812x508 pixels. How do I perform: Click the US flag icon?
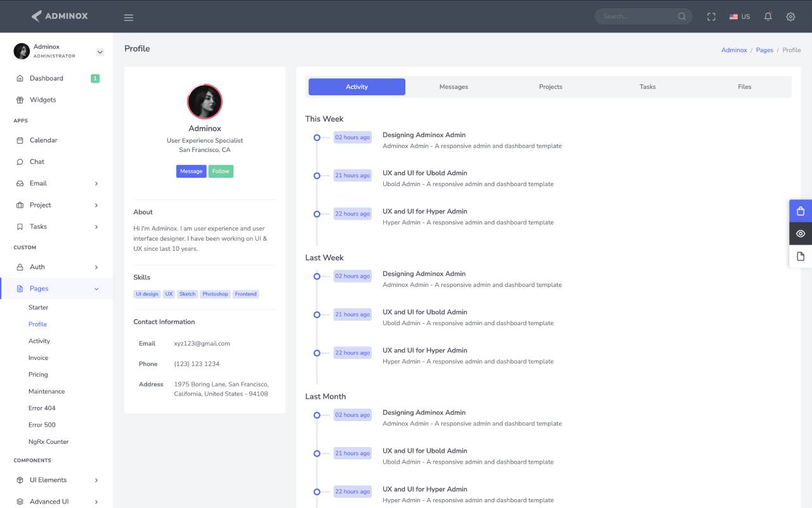click(x=733, y=17)
